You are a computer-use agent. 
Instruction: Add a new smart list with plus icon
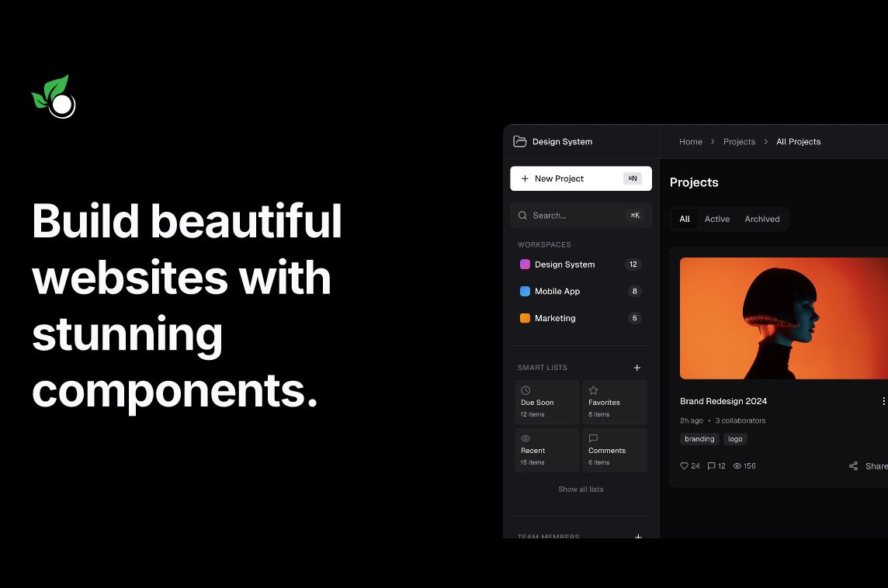(637, 368)
